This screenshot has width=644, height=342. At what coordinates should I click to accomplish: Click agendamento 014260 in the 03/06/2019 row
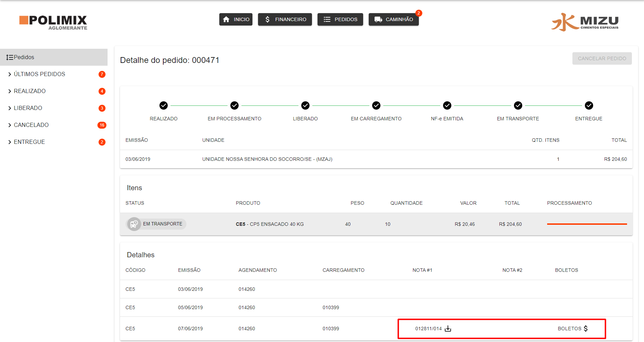point(247,289)
